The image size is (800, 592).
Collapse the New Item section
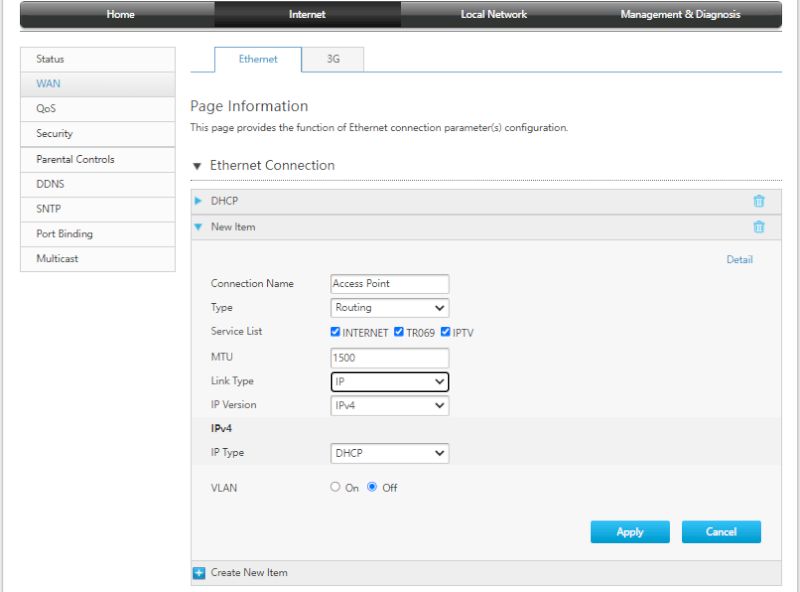198,227
